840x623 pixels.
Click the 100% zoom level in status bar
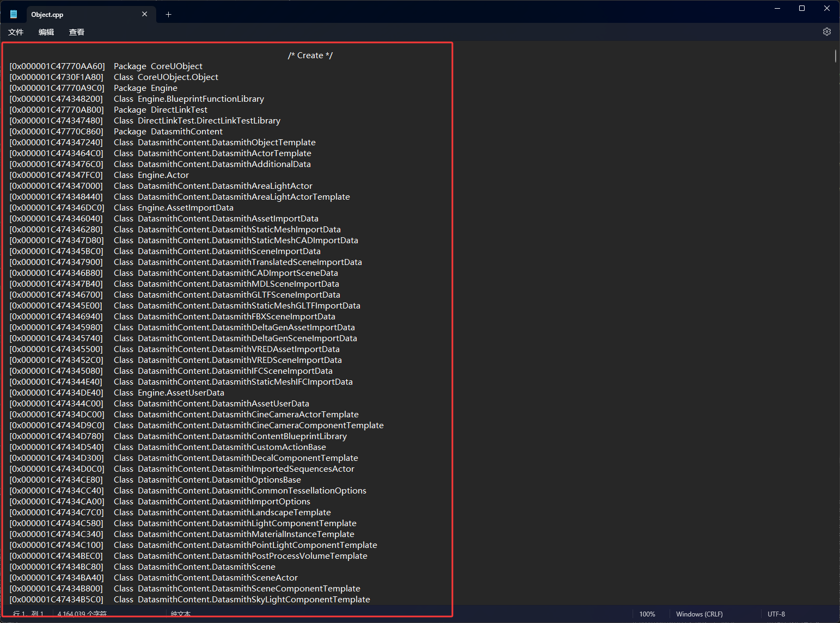tap(647, 614)
